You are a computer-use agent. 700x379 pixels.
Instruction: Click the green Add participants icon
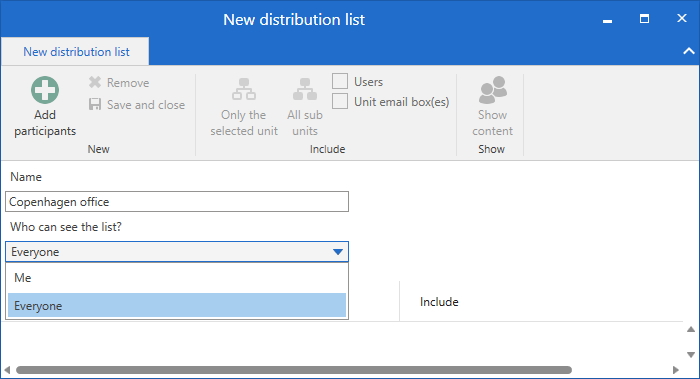coord(45,90)
